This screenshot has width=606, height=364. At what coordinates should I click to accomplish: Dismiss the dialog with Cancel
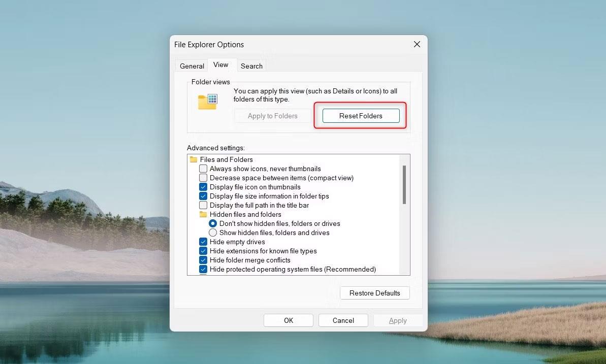[343, 320]
